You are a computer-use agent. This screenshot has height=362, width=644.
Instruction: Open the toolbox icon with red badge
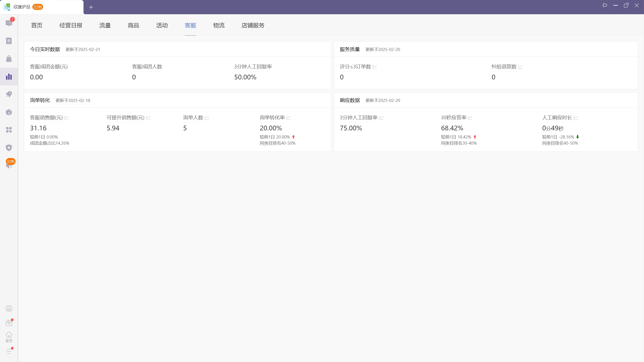(x=9, y=322)
